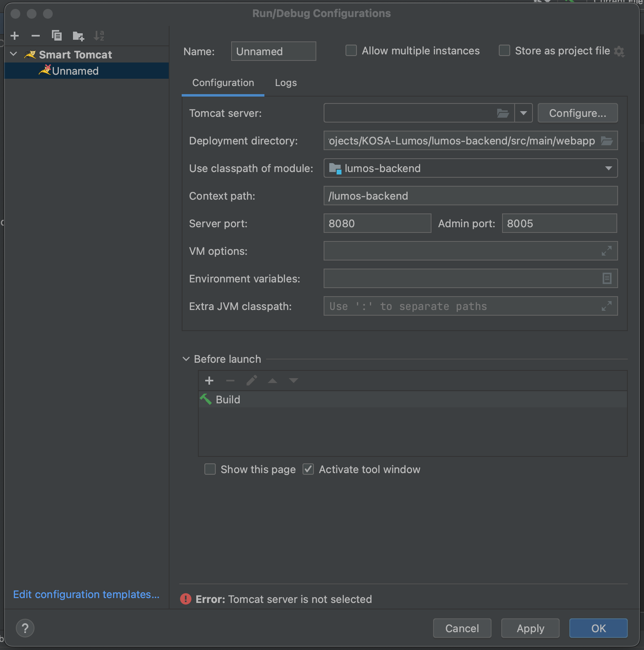Click the Configure... button
The width and height of the screenshot is (644, 650).
[577, 113]
